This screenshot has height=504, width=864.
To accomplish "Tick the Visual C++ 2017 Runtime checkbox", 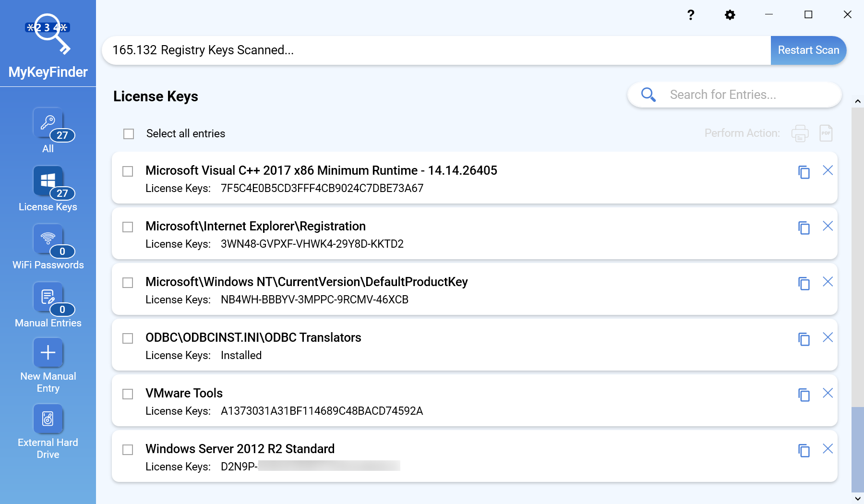I will [128, 171].
